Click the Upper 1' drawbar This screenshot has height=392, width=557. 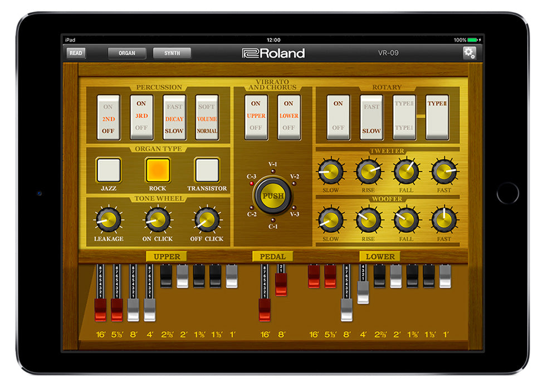coord(232,276)
